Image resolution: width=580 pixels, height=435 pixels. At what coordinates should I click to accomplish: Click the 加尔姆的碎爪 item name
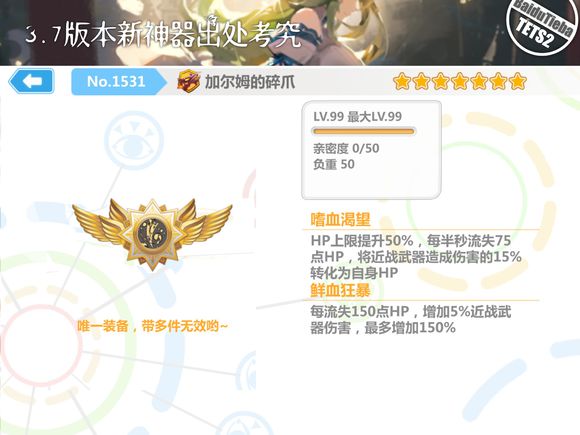coord(250,82)
